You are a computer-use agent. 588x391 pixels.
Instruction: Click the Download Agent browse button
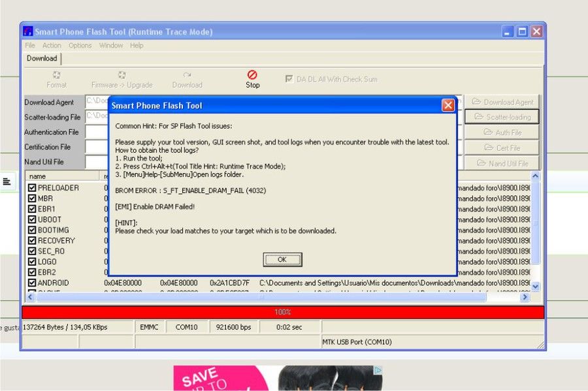(x=502, y=102)
